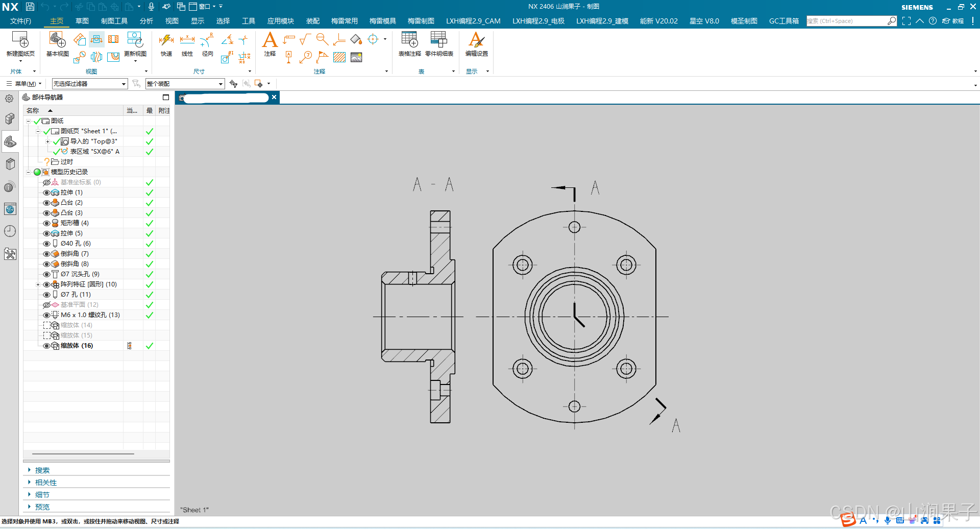Click the Parts List (零件明细表) icon

439,40
